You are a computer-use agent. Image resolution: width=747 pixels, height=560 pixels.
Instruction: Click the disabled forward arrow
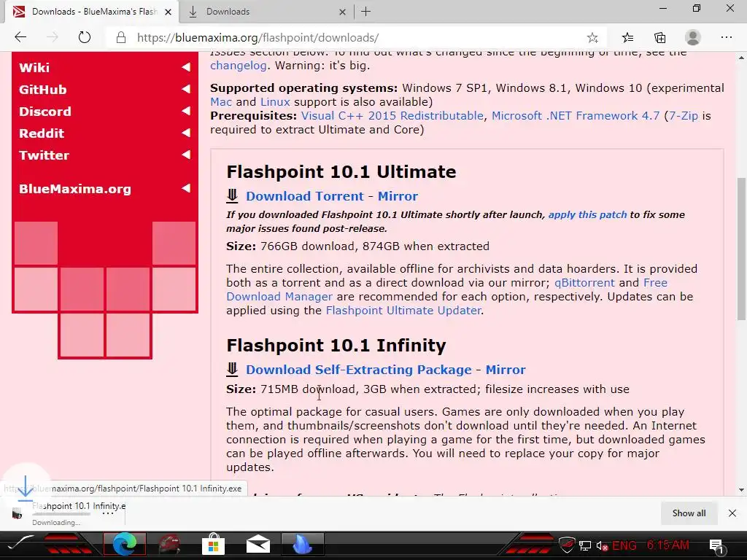(53, 37)
